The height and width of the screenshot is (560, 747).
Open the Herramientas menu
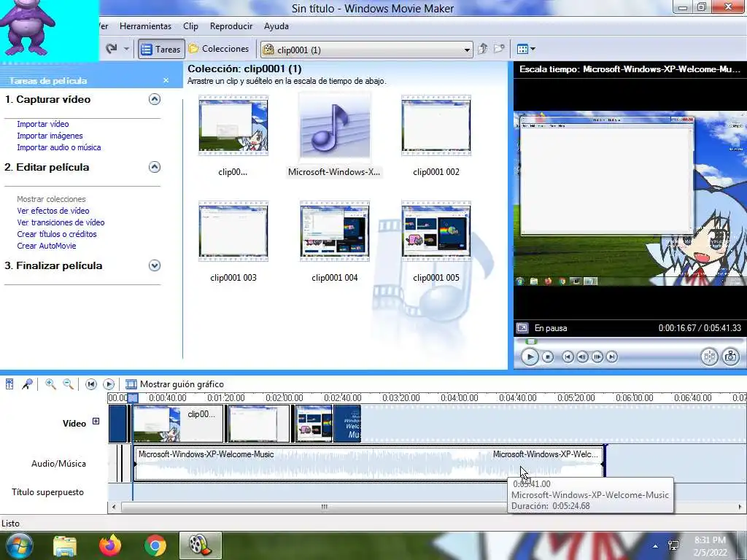click(145, 26)
